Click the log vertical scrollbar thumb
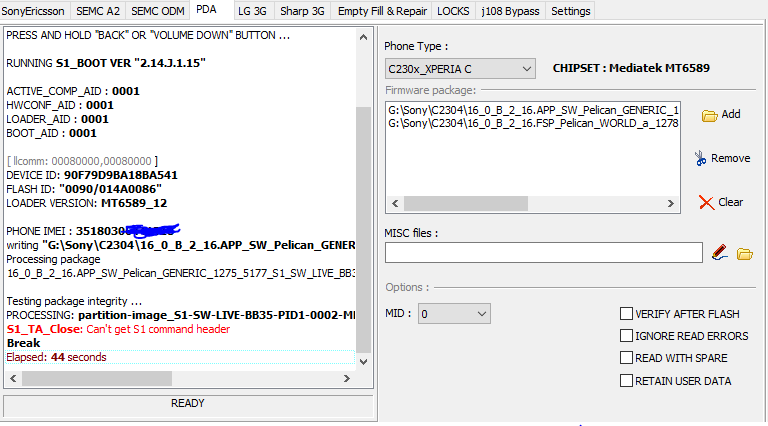768x426 pixels. click(363, 229)
